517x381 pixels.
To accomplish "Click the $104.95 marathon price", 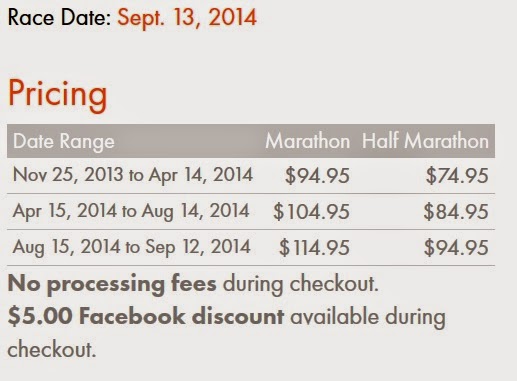I will click(x=311, y=212).
